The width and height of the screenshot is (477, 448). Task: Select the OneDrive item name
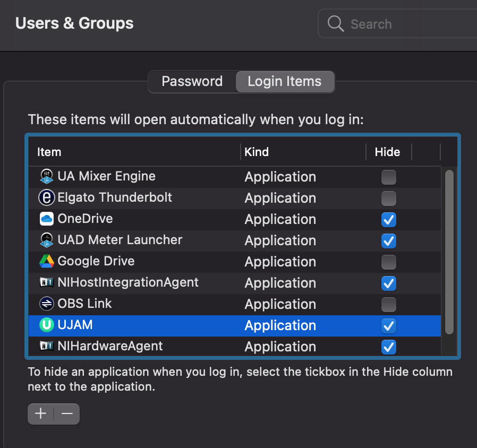click(85, 219)
